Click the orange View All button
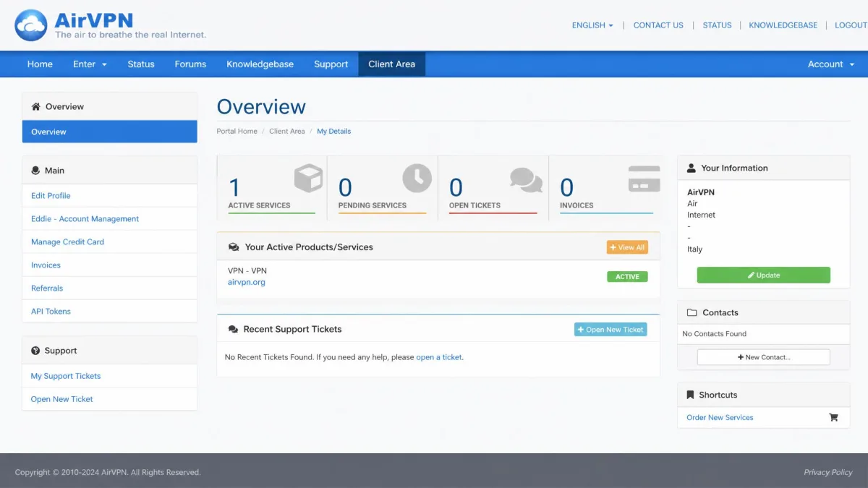Image resolution: width=868 pixels, height=488 pixels. tap(627, 247)
